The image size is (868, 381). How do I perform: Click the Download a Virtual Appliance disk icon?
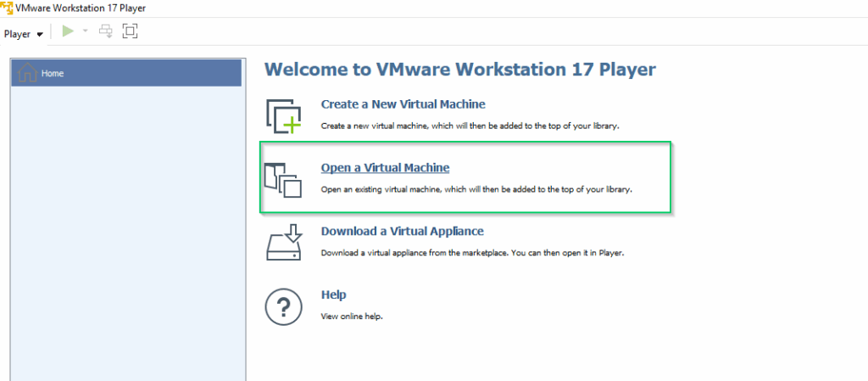pos(283,243)
